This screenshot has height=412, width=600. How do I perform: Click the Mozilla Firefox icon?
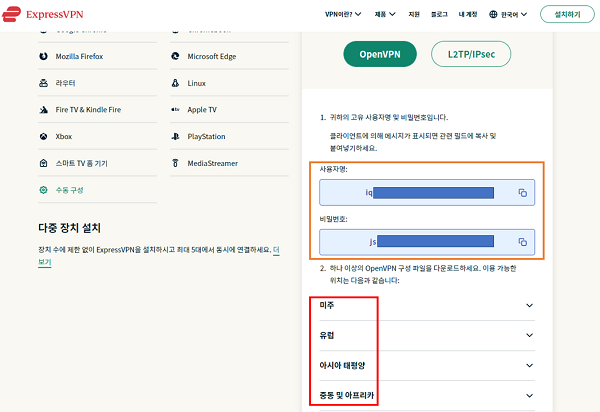point(44,56)
